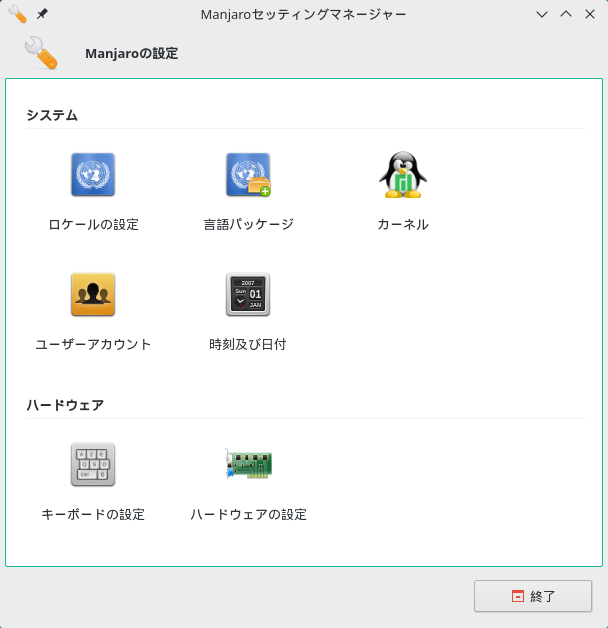Maximize the window with the up chevron
This screenshot has height=628, width=608.
(566, 14)
